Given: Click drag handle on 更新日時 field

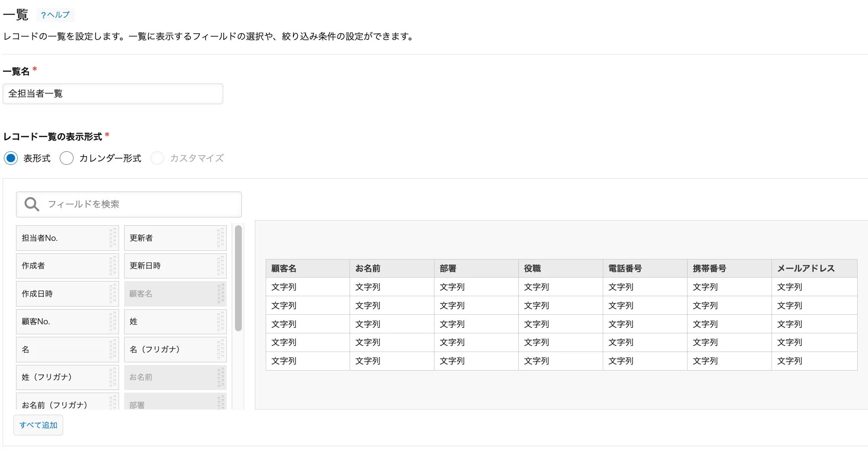Looking at the screenshot, I should click(x=221, y=266).
